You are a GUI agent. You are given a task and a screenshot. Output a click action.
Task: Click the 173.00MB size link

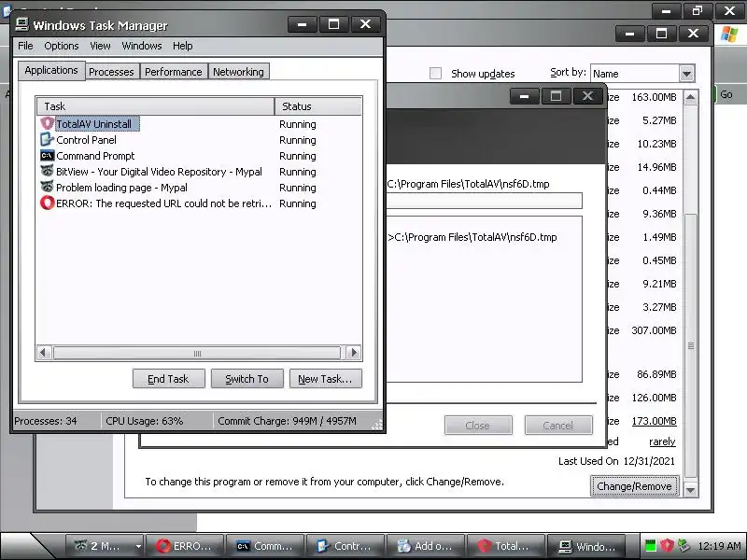click(x=654, y=421)
